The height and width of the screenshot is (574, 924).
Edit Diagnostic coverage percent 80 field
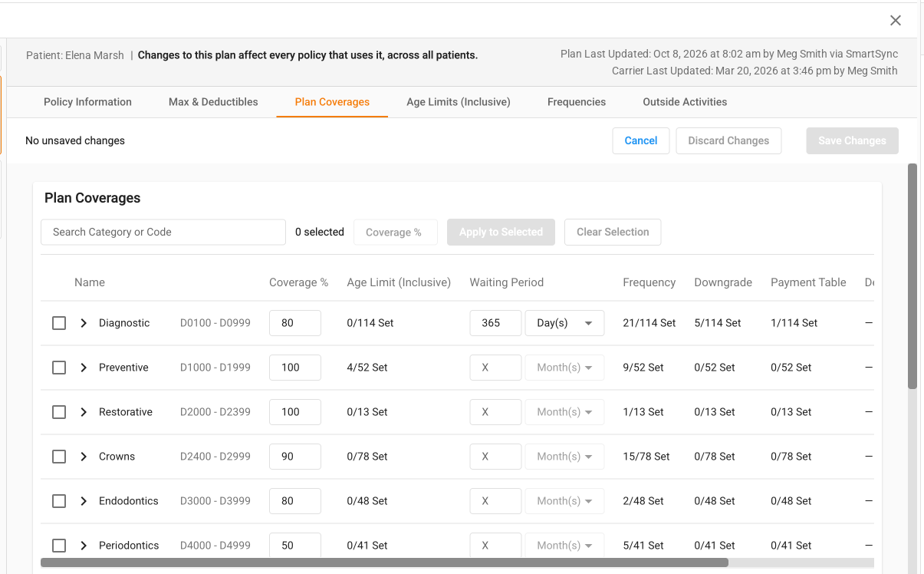coord(295,323)
